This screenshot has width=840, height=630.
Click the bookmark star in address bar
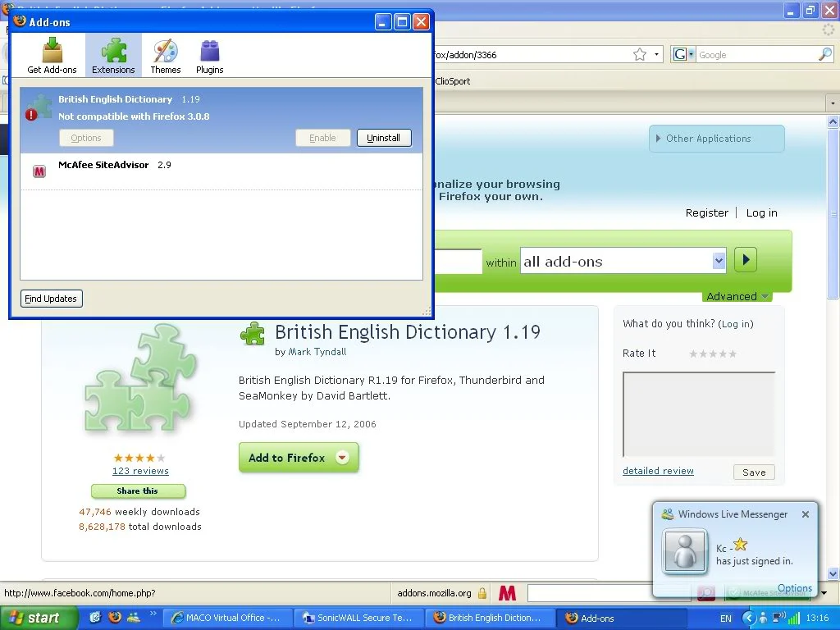click(x=640, y=54)
